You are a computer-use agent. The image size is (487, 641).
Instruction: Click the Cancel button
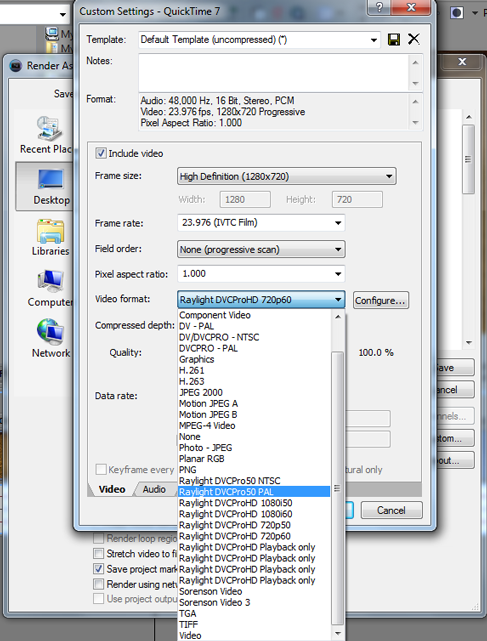pyautogui.click(x=391, y=510)
